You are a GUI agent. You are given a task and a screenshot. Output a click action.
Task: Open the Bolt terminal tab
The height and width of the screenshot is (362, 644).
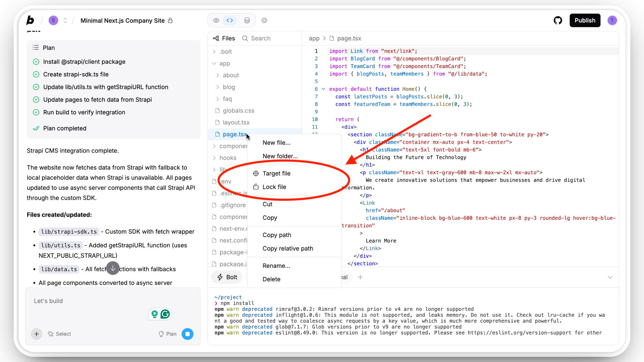pos(227,277)
